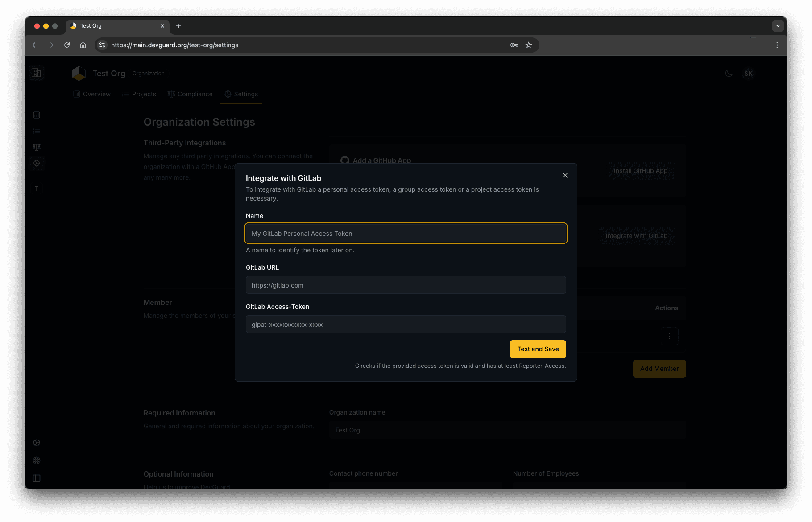Open the browser three-dot menu
This screenshot has height=522, width=812.
click(777, 45)
